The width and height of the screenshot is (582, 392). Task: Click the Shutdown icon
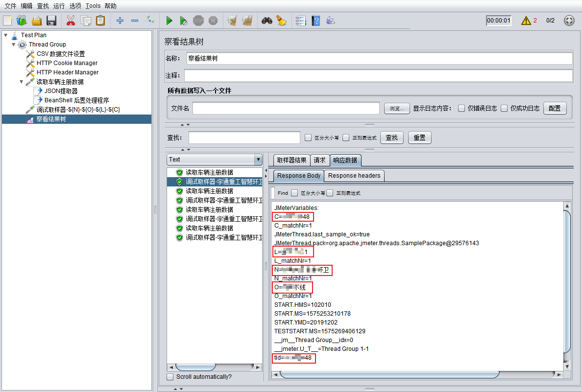pyautogui.click(x=213, y=21)
